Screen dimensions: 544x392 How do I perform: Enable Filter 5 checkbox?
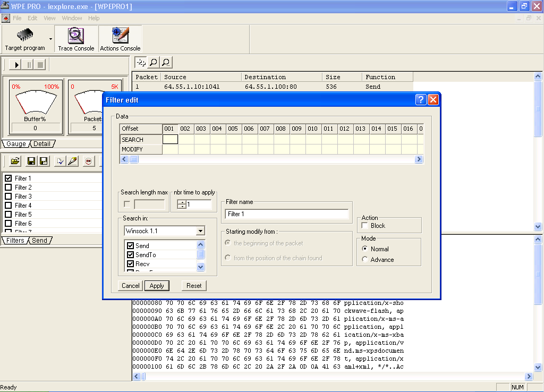point(8,215)
